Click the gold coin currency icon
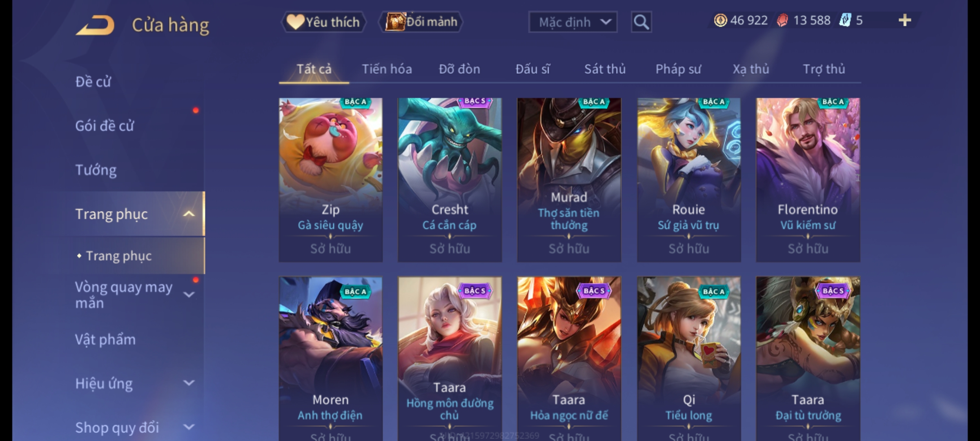 [x=720, y=20]
